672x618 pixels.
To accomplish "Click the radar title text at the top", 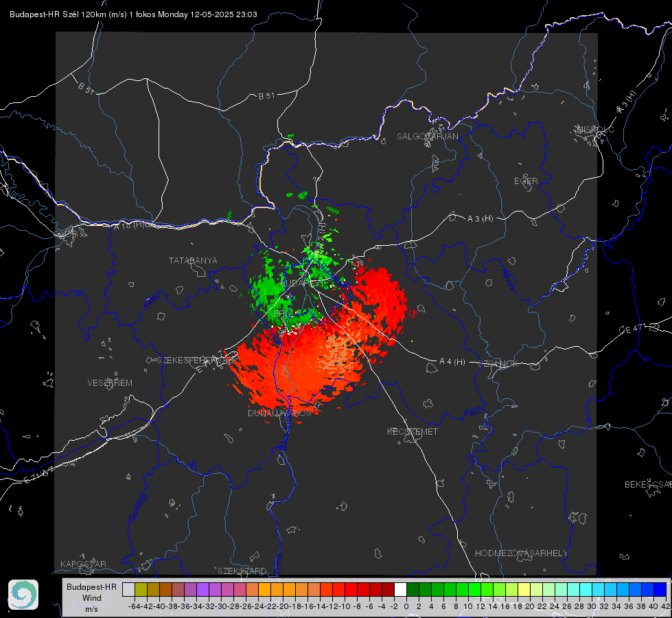I will tap(133, 14).
